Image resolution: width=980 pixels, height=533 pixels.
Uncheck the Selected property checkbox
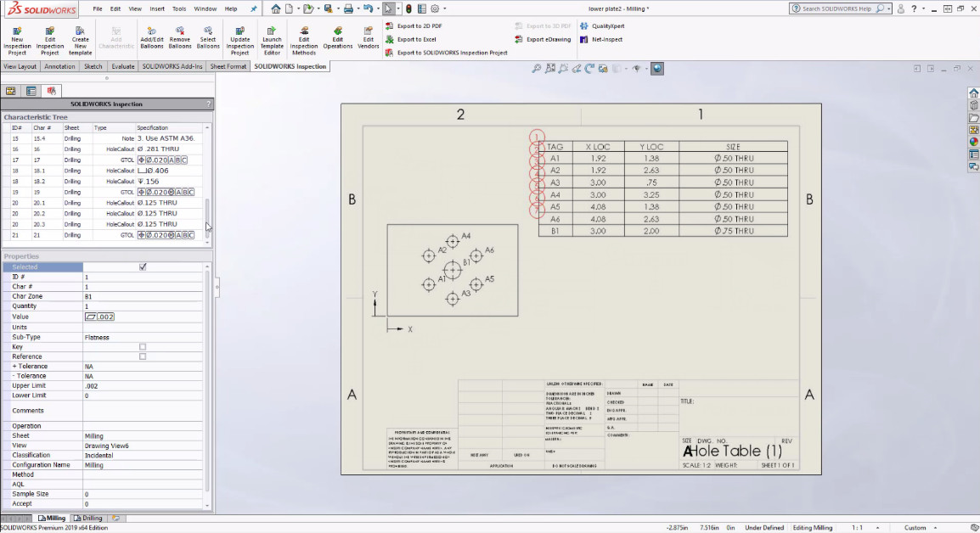143,266
